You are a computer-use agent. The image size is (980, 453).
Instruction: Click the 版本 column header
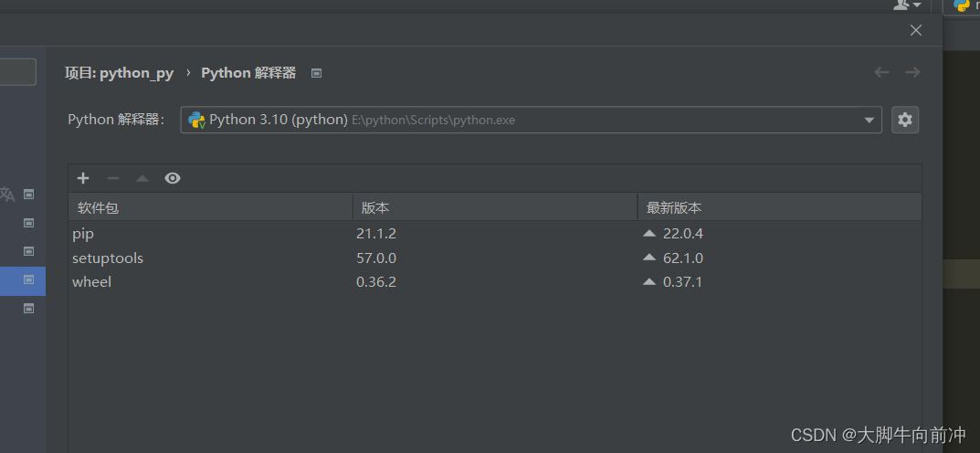click(495, 207)
